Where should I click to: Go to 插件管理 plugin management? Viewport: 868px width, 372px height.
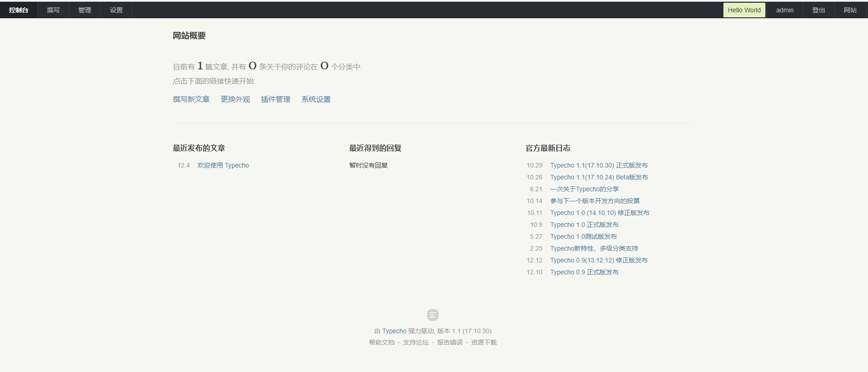click(275, 99)
